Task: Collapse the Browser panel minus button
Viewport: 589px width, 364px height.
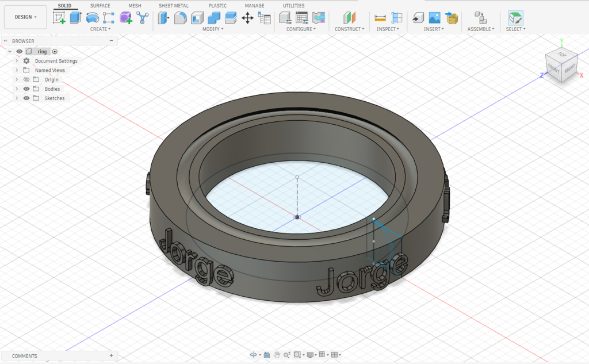Action: click(111, 41)
